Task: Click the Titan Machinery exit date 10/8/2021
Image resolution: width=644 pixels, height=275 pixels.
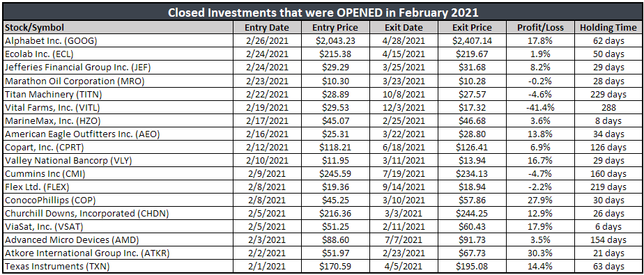Action: pos(404,94)
